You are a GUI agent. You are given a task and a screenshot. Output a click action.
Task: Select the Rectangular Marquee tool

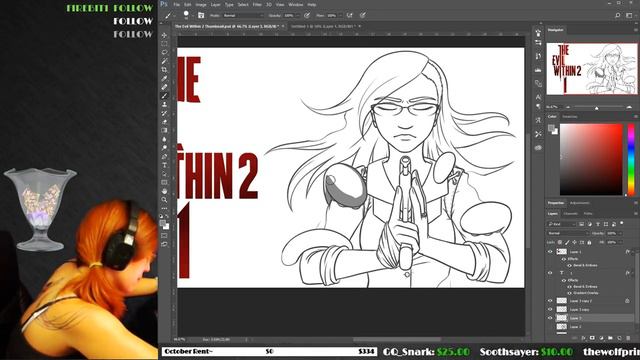[164, 44]
